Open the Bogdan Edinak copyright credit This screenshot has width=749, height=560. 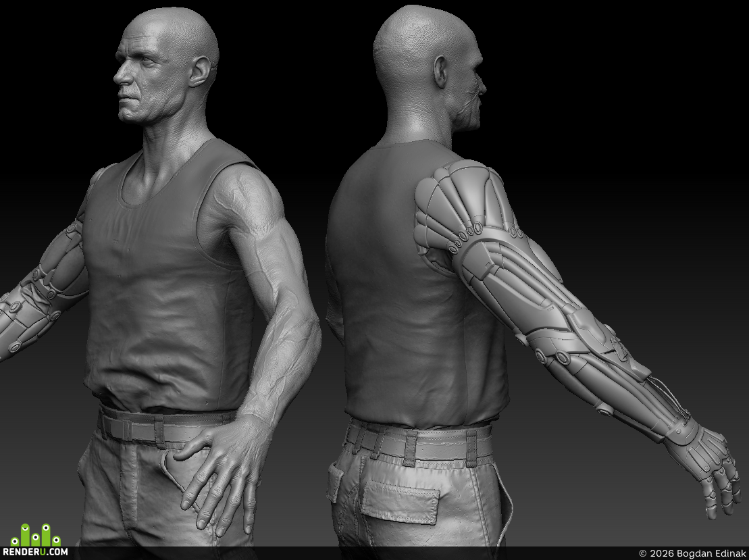(692, 553)
